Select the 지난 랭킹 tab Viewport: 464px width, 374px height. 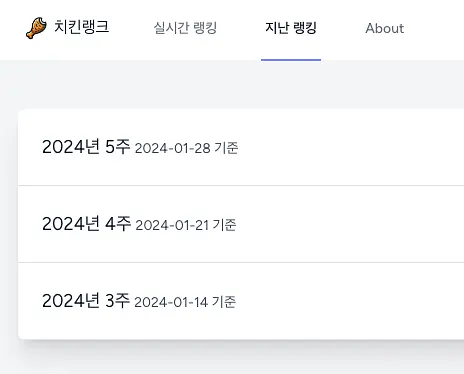(291, 28)
